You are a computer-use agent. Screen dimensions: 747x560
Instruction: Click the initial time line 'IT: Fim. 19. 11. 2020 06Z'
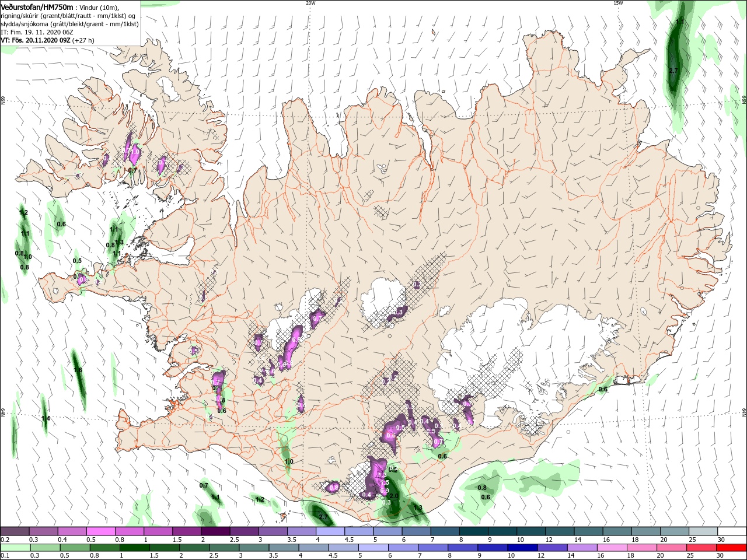point(37,32)
